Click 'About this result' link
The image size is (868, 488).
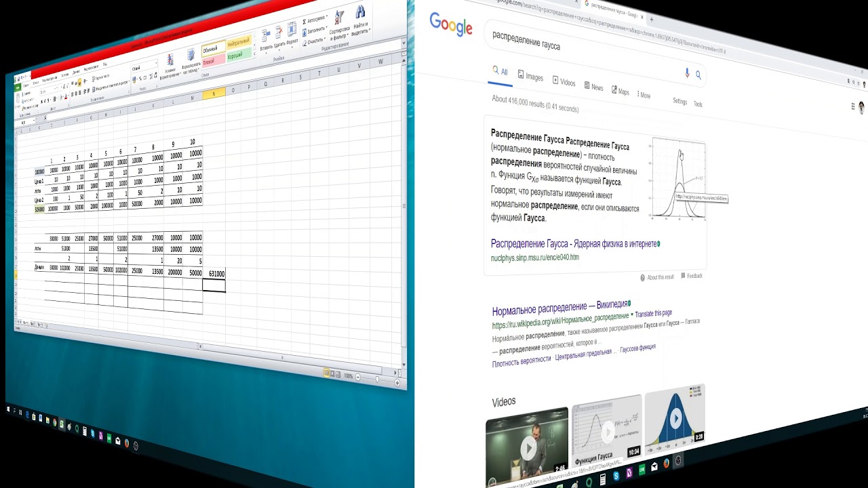coord(660,277)
